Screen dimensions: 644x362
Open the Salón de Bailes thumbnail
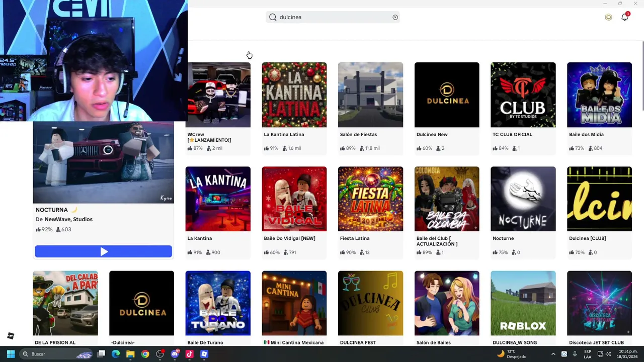(x=447, y=303)
